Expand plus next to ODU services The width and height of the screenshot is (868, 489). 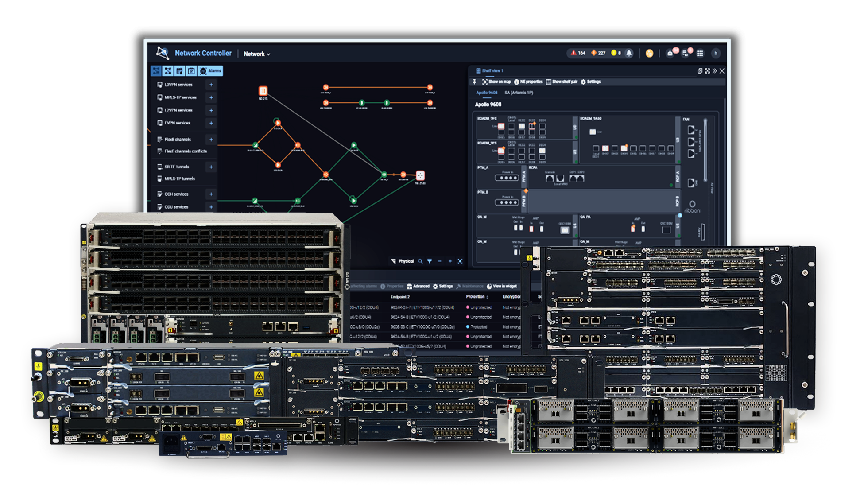pyautogui.click(x=211, y=207)
